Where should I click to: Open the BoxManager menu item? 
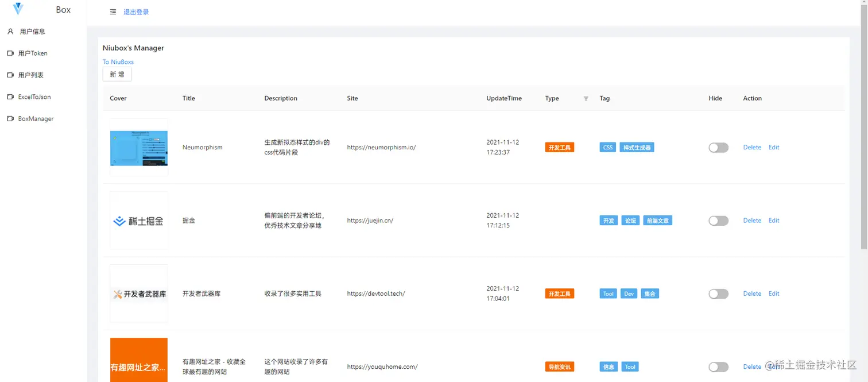coord(44,119)
